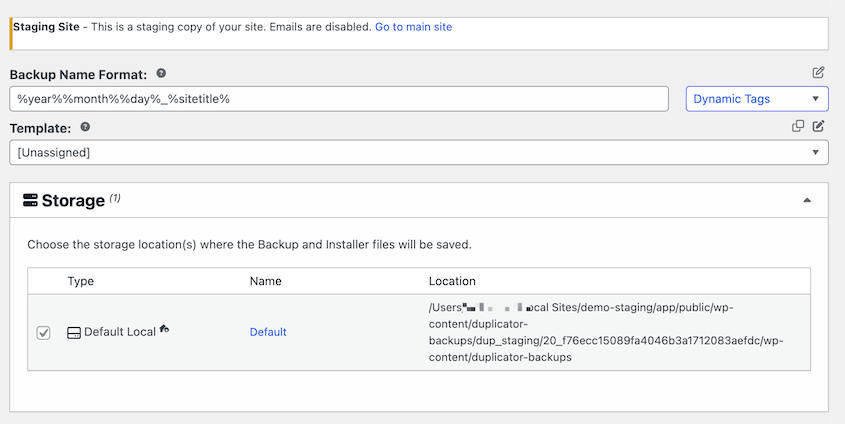Click the Backup Name Format label
This screenshot has width=845, height=424.
coord(78,75)
